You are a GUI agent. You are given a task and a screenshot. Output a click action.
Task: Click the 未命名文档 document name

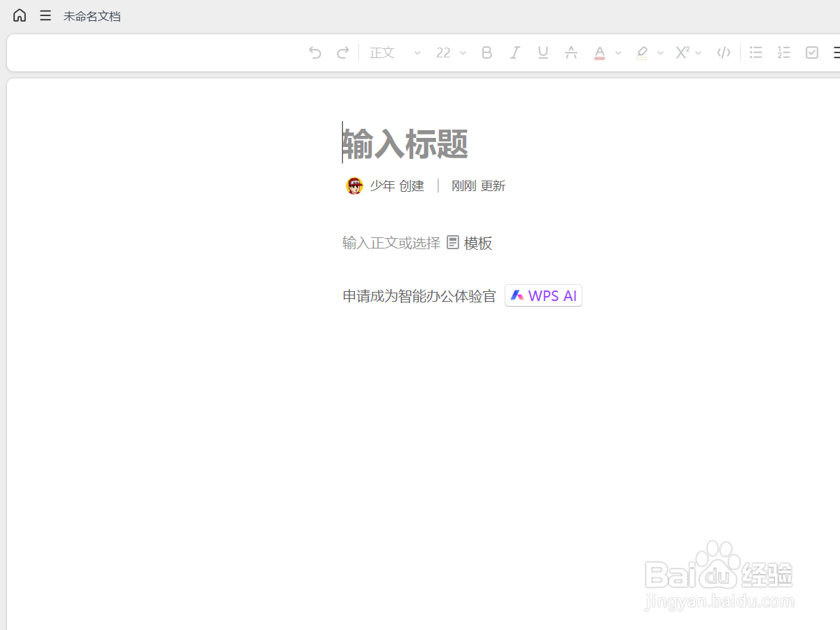coord(92,16)
